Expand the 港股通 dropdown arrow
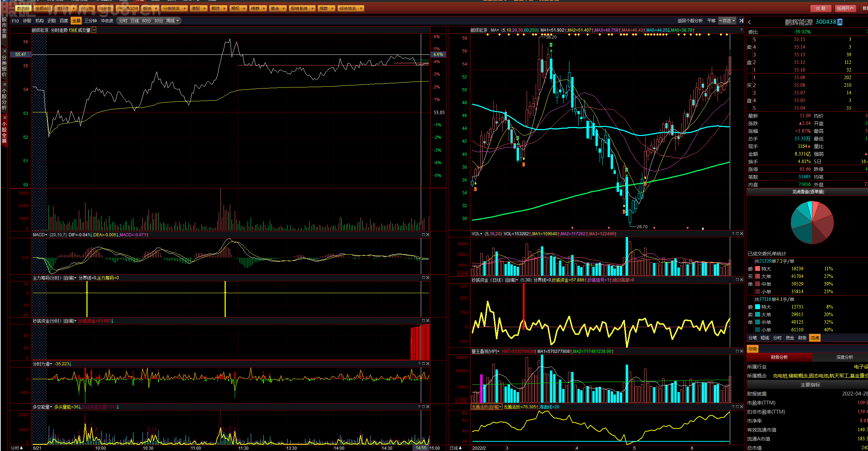 click(x=73, y=8)
